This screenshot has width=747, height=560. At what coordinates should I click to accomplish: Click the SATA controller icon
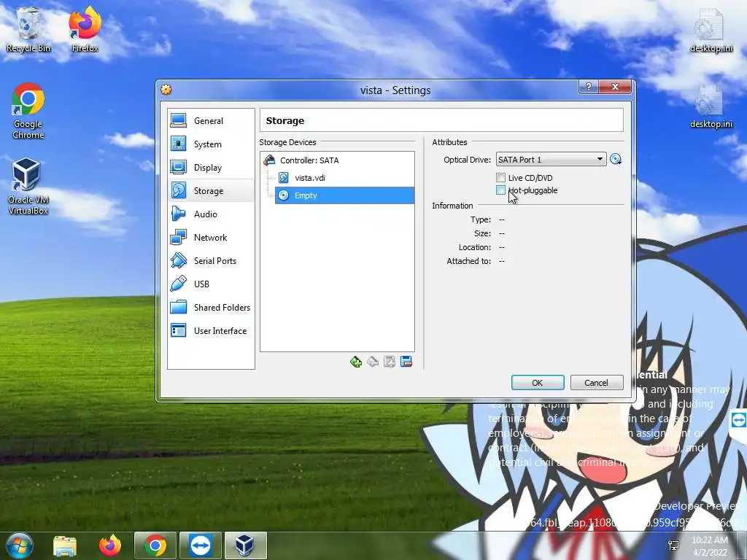click(270, 160)
